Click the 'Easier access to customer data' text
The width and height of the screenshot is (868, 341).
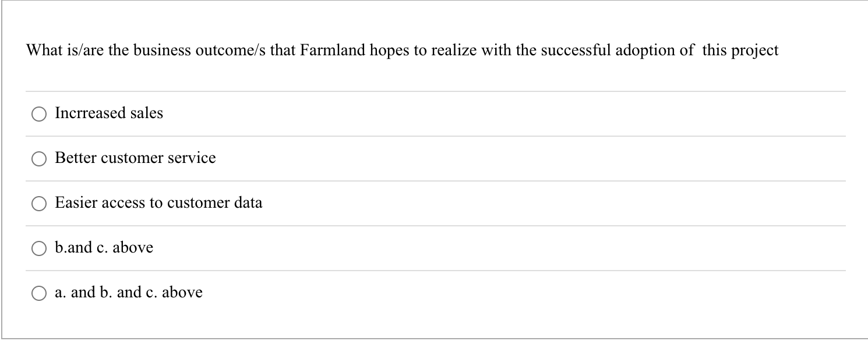158,203
